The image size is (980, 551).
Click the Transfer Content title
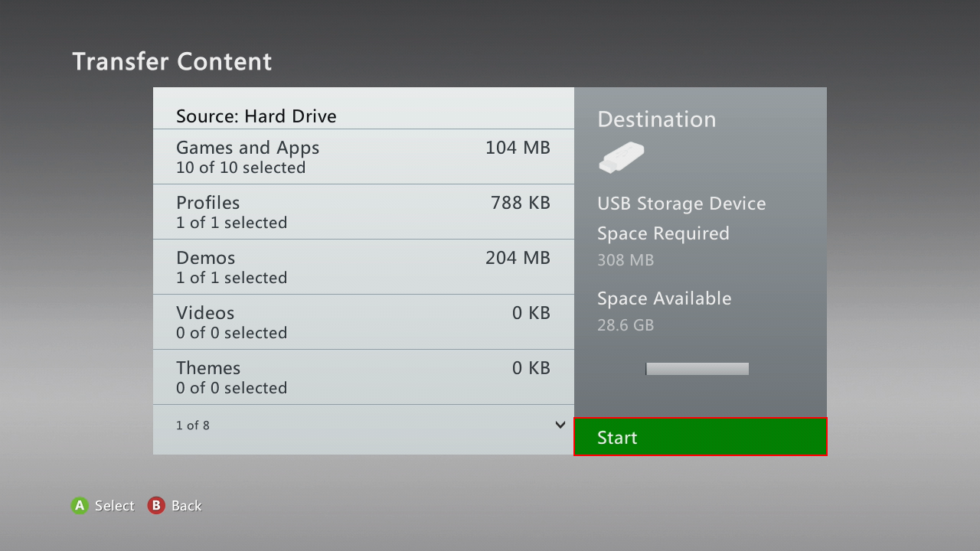point(172,61)
